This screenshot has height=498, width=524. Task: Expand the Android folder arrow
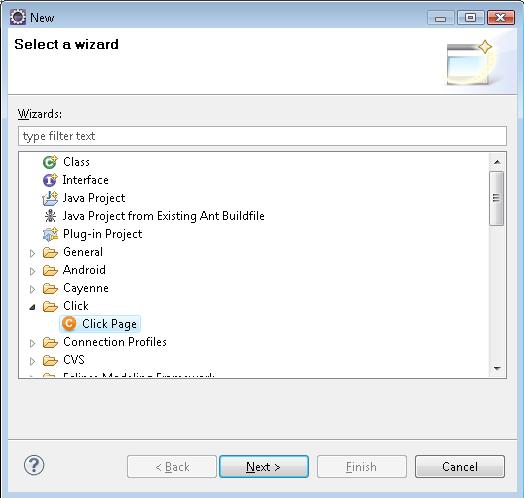click(32, 271)
